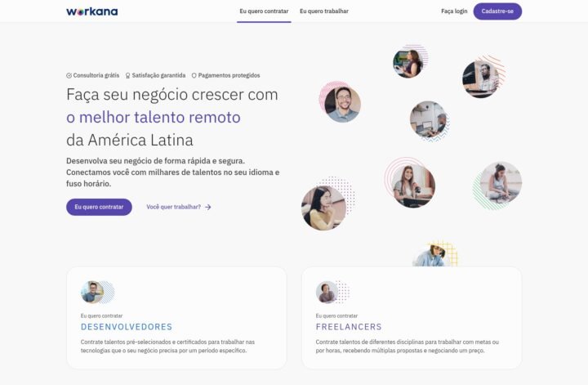The height and width of the screenshot is (385, 588).
Task: Click the Cadastre-se button
Action: (x=497, y=11)
